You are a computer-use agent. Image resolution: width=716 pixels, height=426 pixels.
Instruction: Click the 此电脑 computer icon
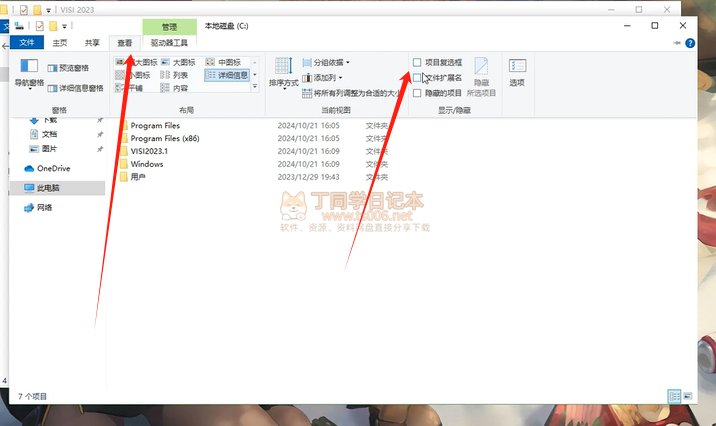(x=29, y=188)
